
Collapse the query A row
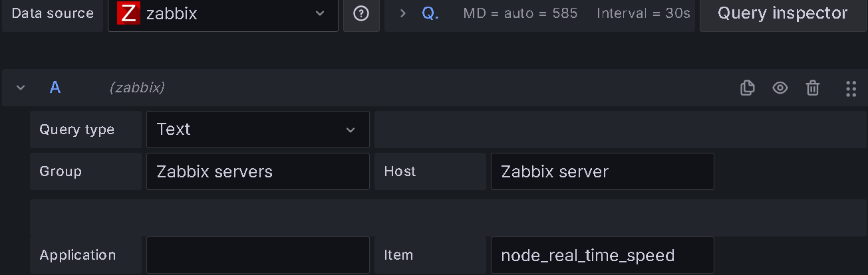[21, 88]
